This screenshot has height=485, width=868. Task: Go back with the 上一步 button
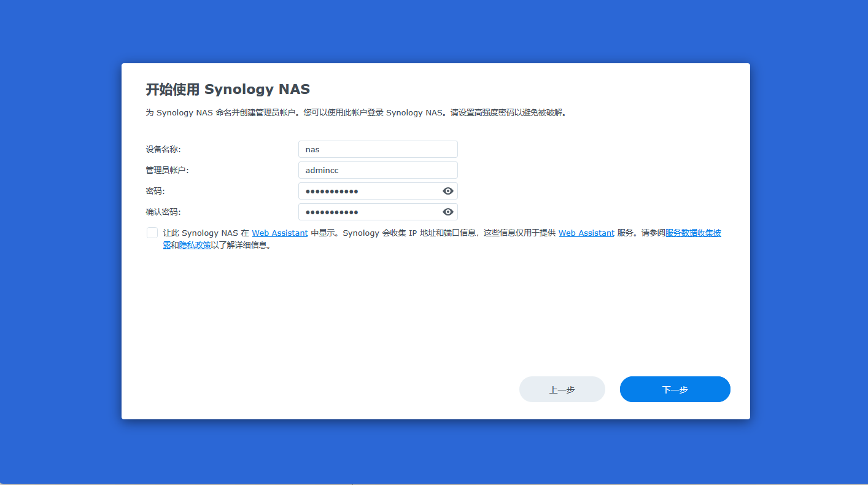pos(562,389)
